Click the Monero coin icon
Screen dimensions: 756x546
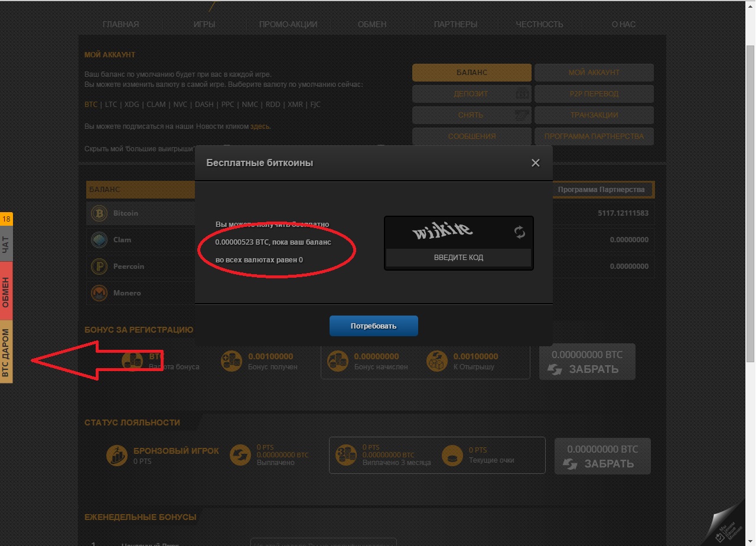click(99, 293)
